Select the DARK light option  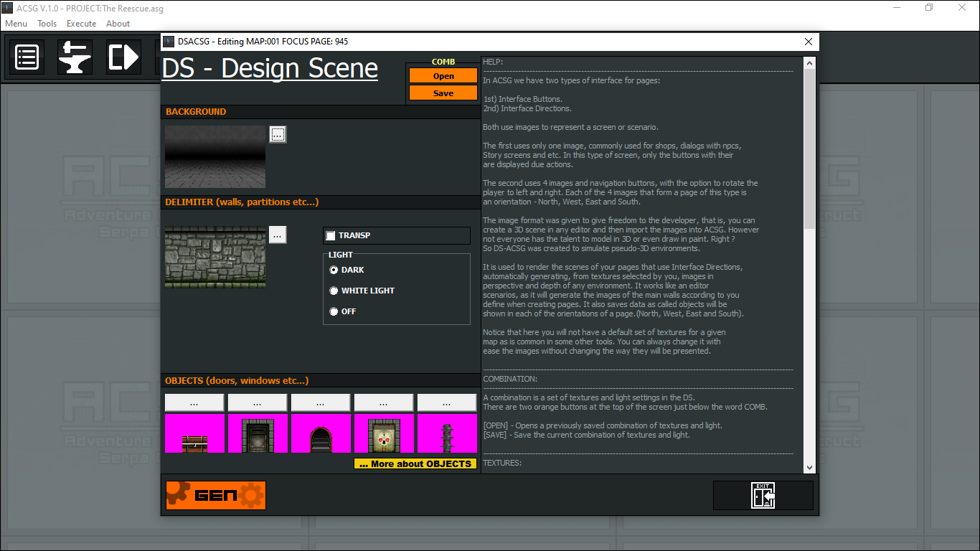coord(334,270)
